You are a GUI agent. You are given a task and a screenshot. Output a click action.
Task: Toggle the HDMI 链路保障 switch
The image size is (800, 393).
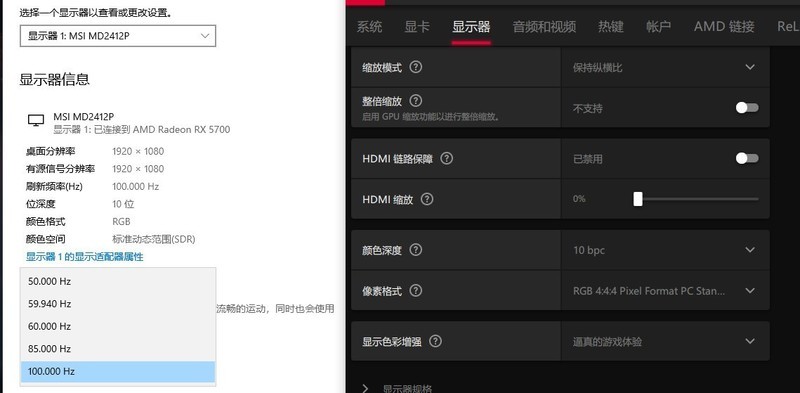tap(747, 158)
